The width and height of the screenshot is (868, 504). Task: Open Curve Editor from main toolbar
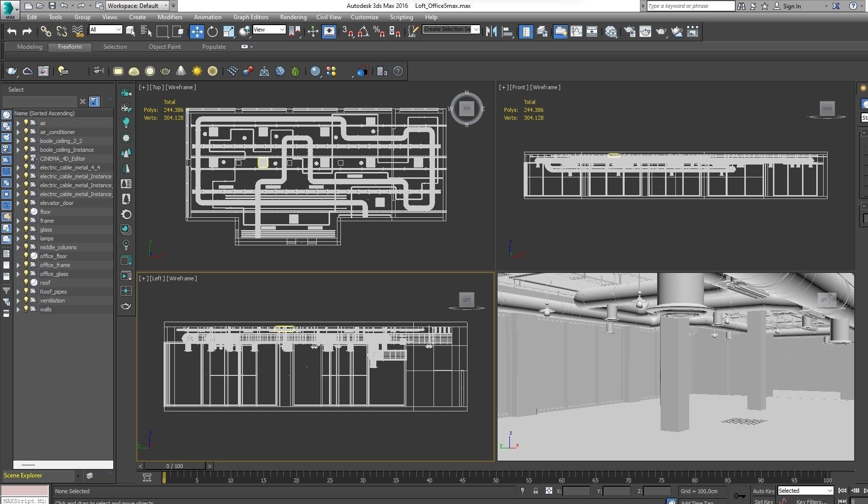pyautogui.click(x=576, y=32)
